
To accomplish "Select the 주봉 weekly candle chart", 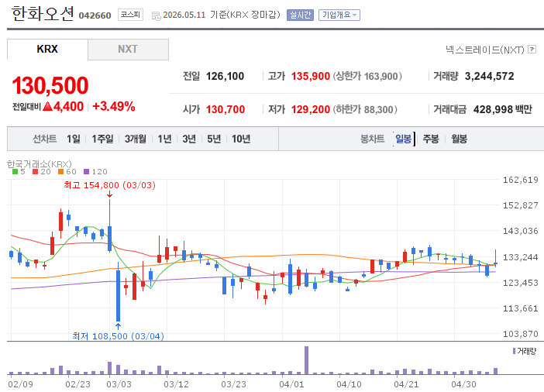I will click(431, 139).
